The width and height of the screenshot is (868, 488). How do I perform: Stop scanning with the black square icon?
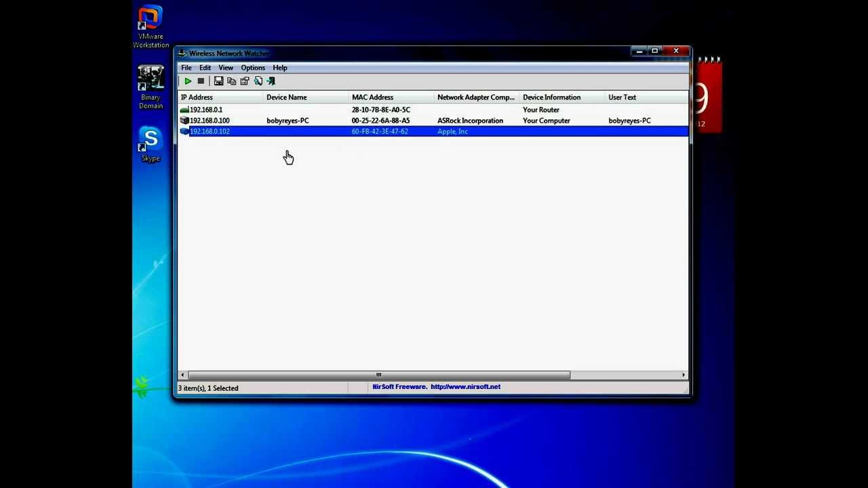tap(201, 81)
